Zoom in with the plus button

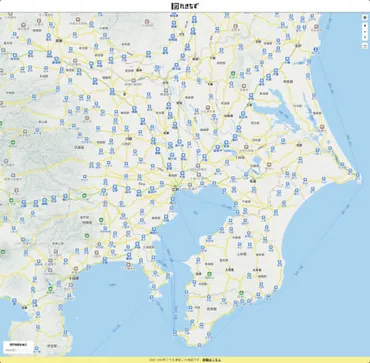click(365, 25)
